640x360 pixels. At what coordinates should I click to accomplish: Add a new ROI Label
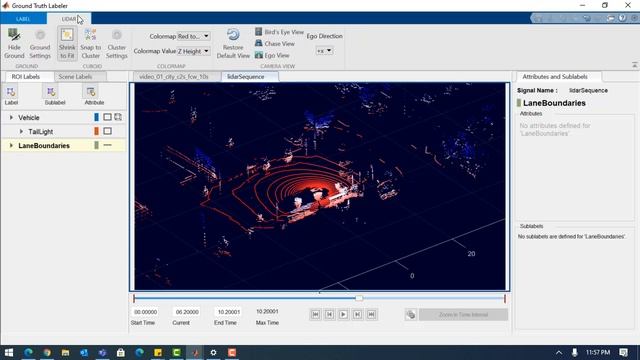pos(11,96)
